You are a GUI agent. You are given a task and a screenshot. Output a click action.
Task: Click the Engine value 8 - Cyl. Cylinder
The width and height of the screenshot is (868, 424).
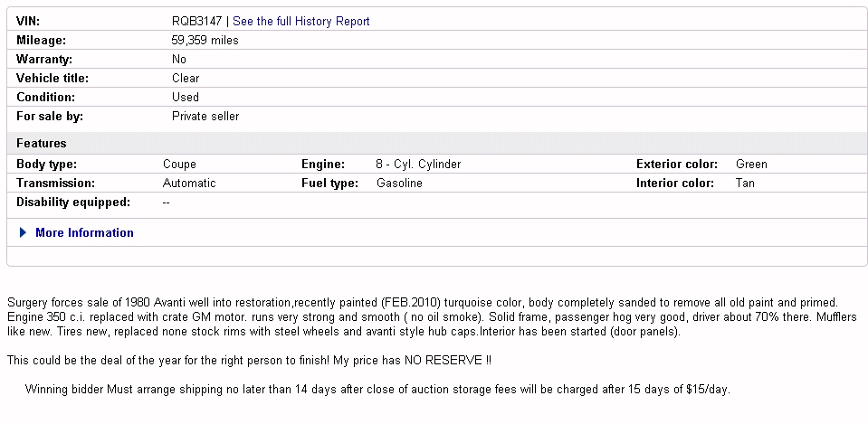point(418,164)
